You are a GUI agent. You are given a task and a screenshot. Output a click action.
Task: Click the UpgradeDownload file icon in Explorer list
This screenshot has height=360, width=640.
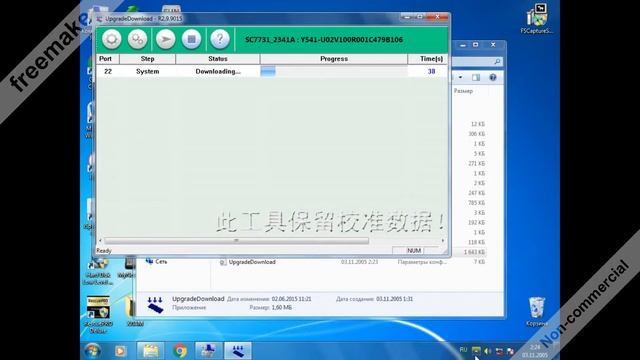click(x=223, y=262)
